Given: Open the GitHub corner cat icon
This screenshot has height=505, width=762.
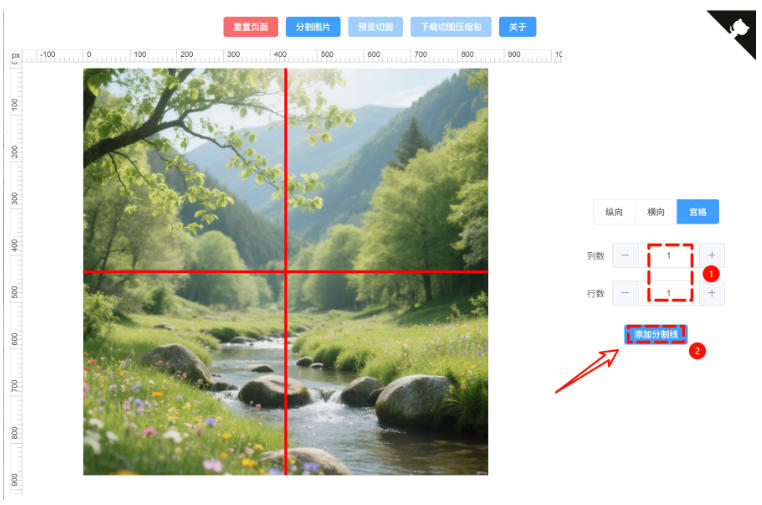Looking at the screenshot, I should coord(736,29).
